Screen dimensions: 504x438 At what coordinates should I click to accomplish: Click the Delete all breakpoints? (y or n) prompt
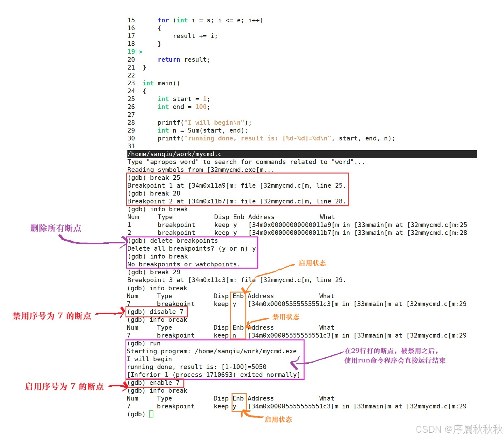[x=192, y=248]
